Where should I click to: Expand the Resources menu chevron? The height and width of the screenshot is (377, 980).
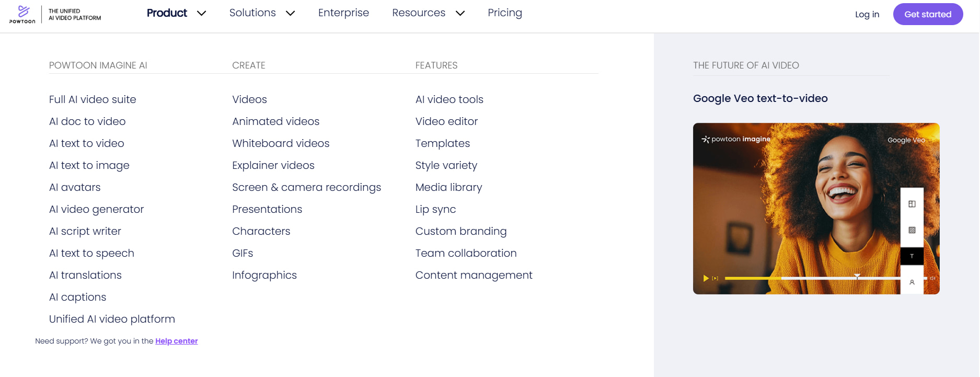coord(460,14)
